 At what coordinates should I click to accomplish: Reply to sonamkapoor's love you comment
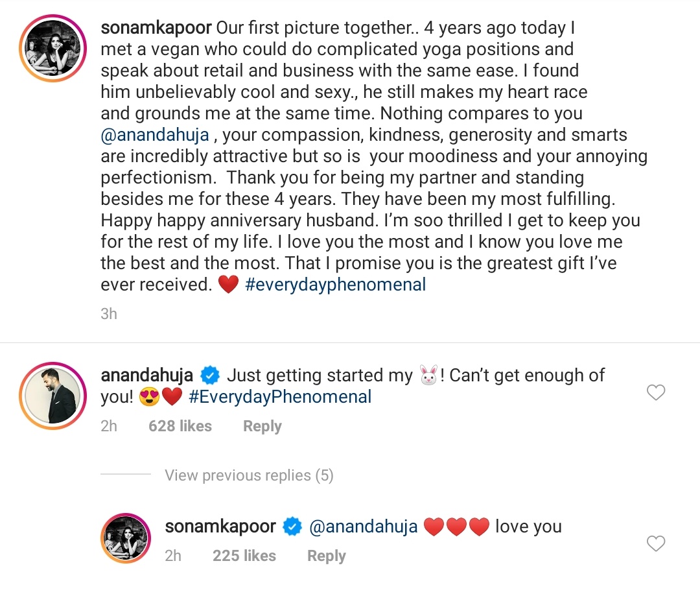326,556
